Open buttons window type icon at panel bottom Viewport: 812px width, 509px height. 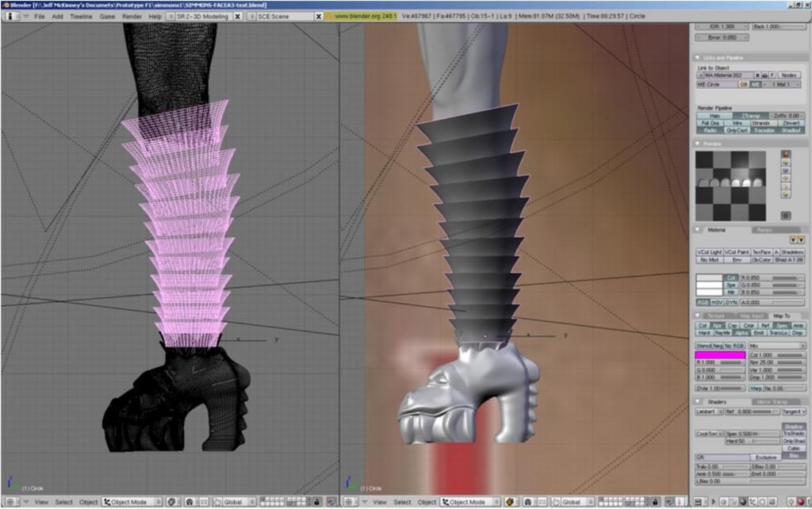point(699,502)
